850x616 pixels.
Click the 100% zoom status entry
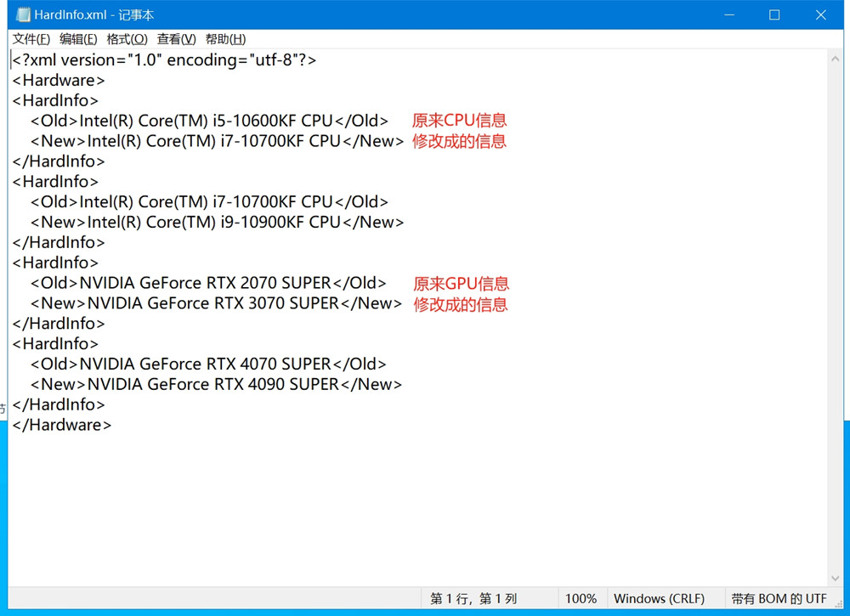(581, 599)
